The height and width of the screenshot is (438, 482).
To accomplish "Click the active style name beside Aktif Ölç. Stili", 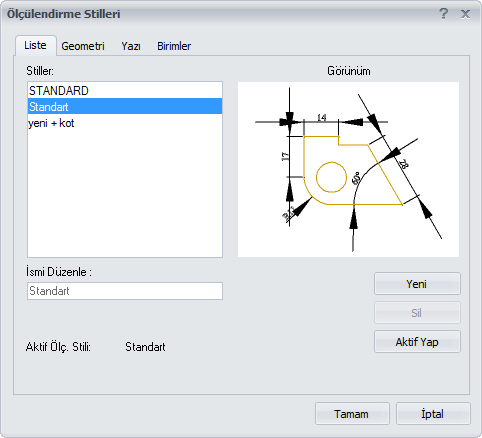I will 145,347.
